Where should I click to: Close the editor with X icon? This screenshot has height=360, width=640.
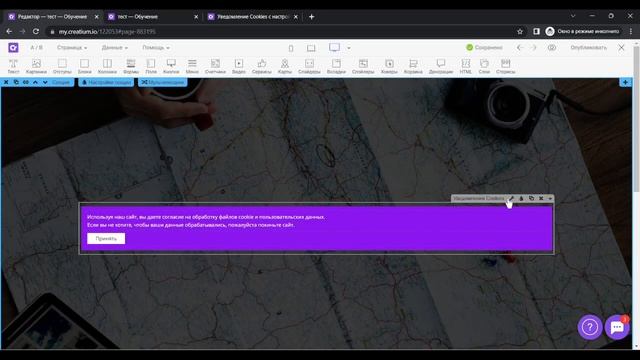[x=621, y=47]
